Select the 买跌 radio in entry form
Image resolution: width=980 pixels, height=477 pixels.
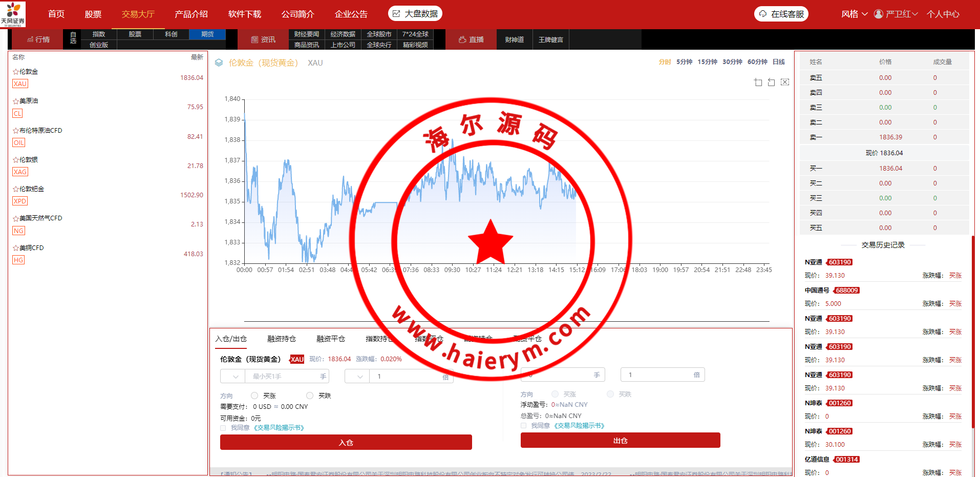309,396
